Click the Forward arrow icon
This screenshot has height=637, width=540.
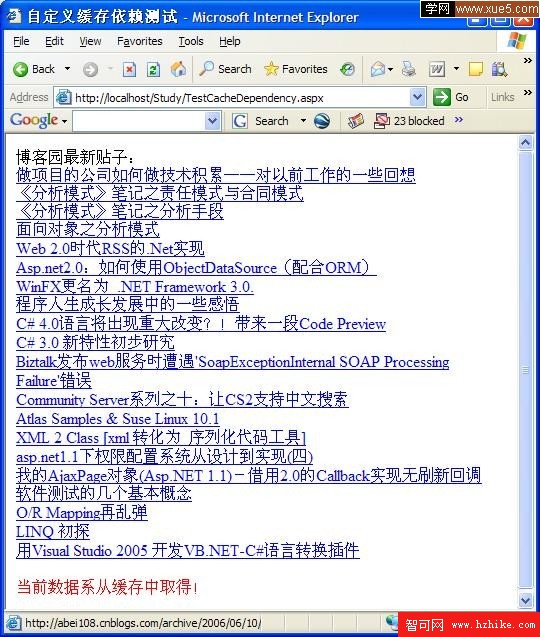(90, 70)
